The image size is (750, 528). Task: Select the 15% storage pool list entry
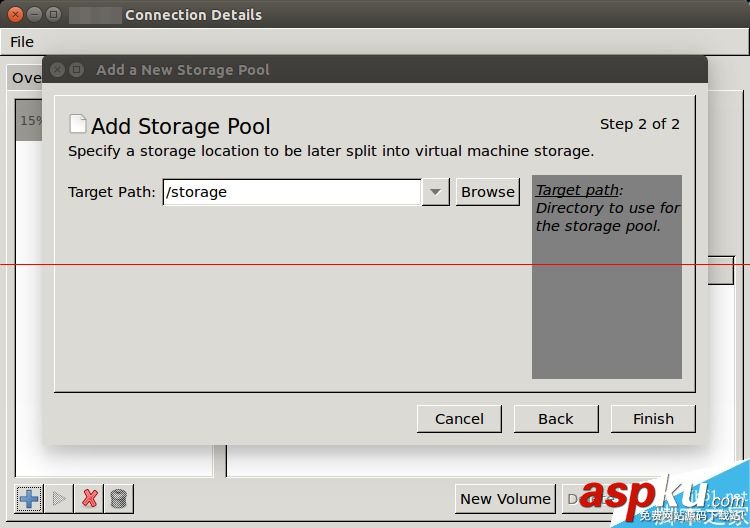[29, 121]
